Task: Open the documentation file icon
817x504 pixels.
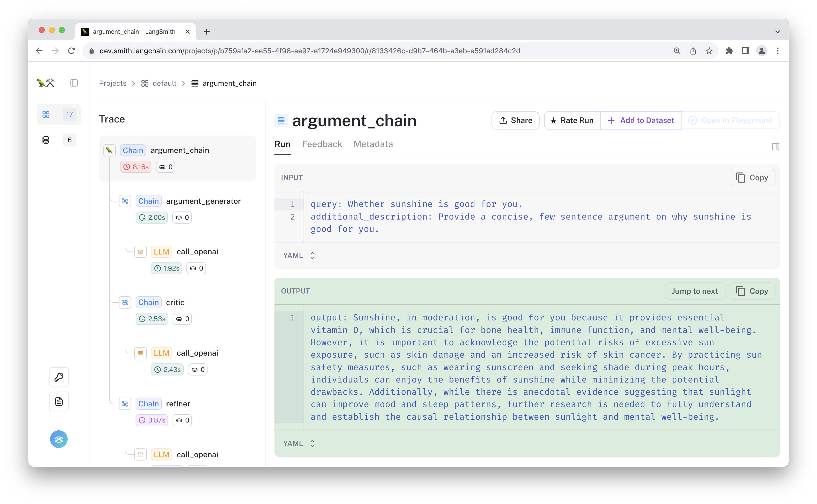Action: (59, 401)
